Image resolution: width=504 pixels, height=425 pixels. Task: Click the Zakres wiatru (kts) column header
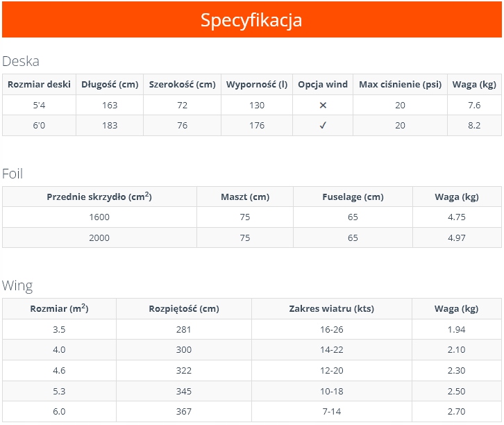[x=332, y=309]
